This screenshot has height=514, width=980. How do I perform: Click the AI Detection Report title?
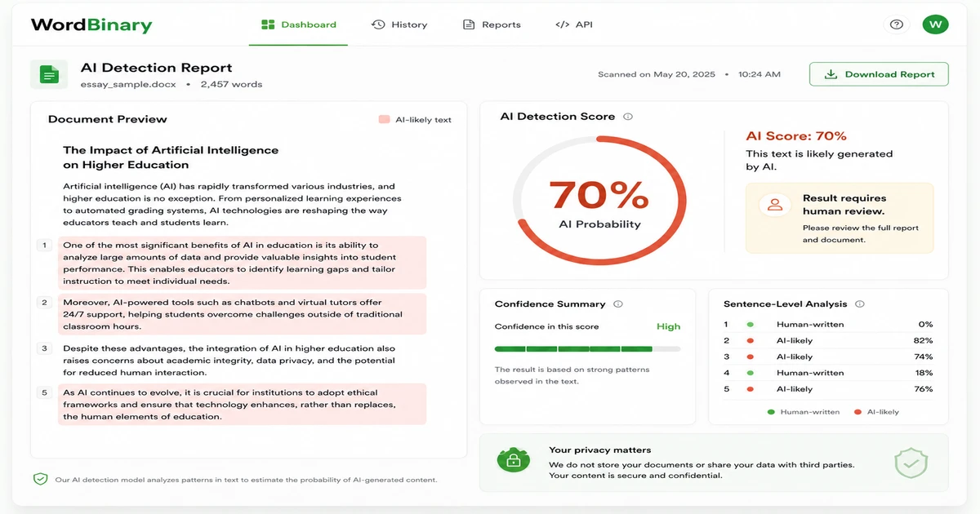point(156,68)
